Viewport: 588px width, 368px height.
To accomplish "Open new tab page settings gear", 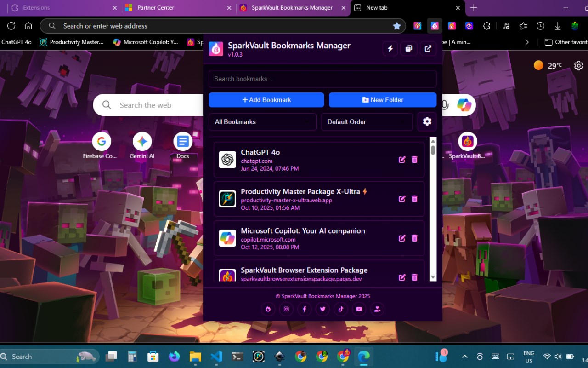I will click(x=579, y=66).
